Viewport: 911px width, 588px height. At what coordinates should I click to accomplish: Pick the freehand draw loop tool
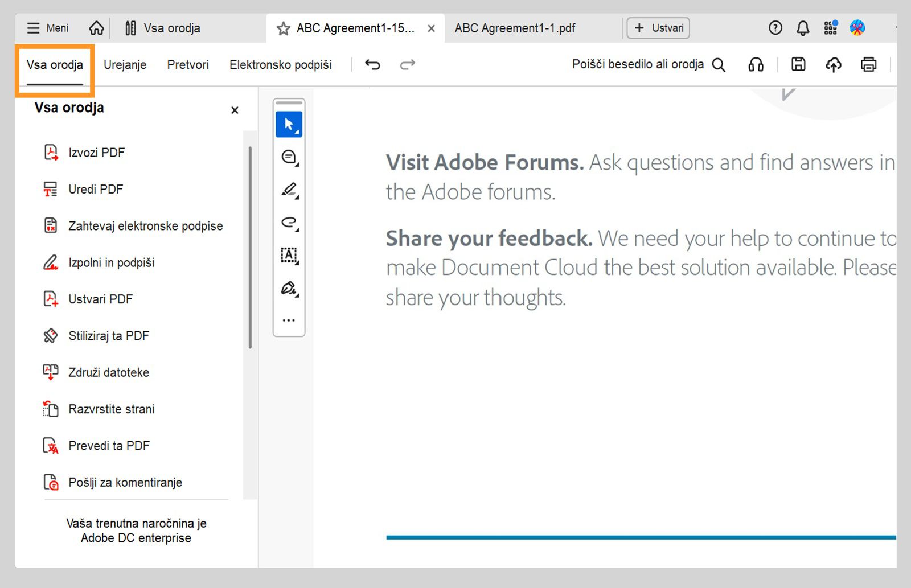pyautogui.click(x=289, y=223)
